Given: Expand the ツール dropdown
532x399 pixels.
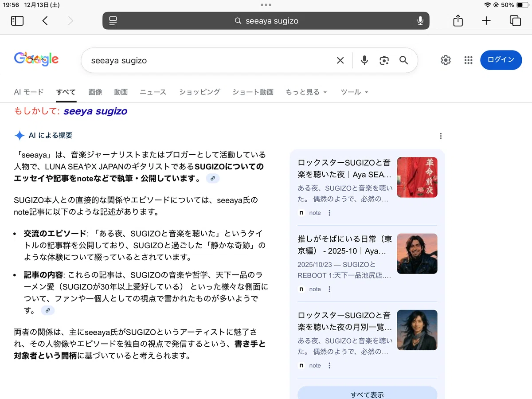Looking at the screenshot, I should [355, 92].
